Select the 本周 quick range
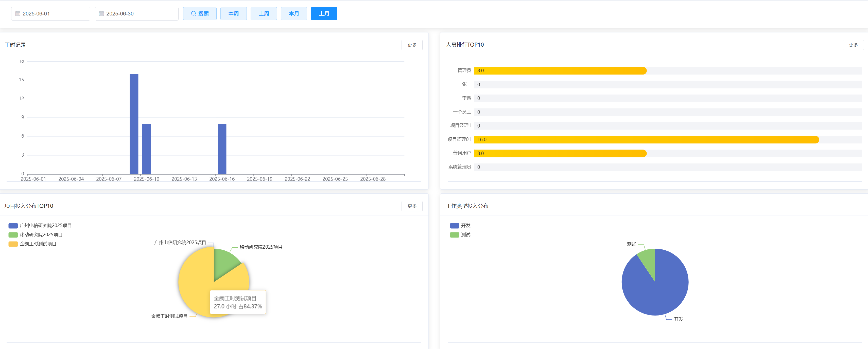 (x=233, y=14)
